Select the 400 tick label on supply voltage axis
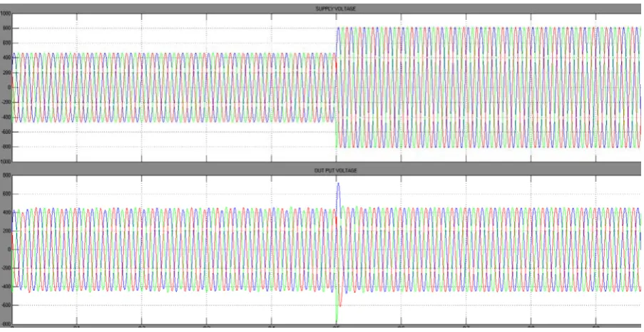Screen dimensions: 644x332 [6, 58]
